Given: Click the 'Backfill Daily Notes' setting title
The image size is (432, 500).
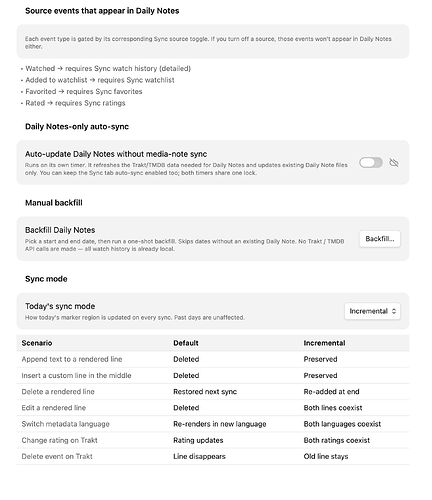Looking at the screenshot, I should (60, 230).
